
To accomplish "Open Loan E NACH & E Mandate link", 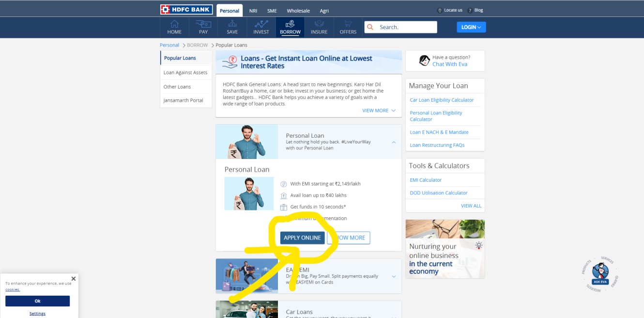I will (439, 132).
